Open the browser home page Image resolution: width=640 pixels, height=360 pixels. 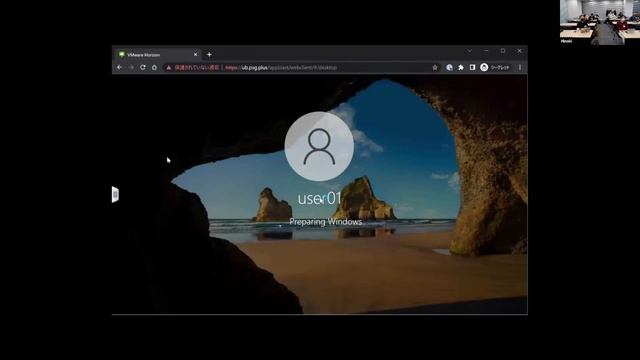click(154, 67)
